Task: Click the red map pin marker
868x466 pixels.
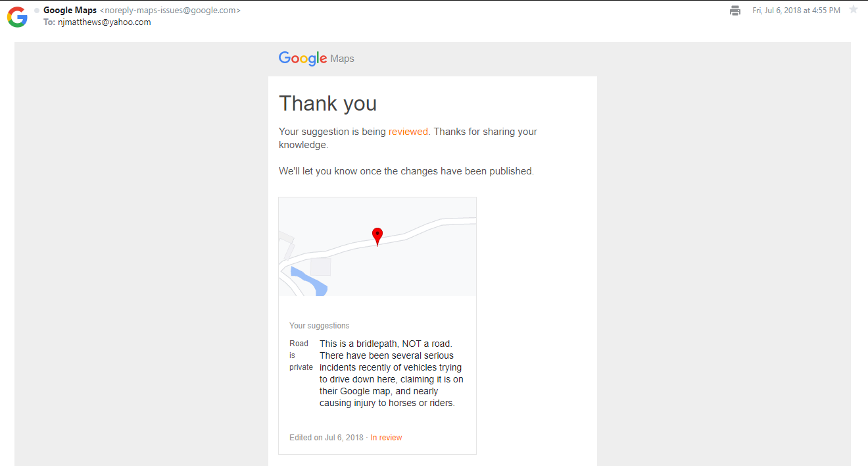Action: (377, 236)
